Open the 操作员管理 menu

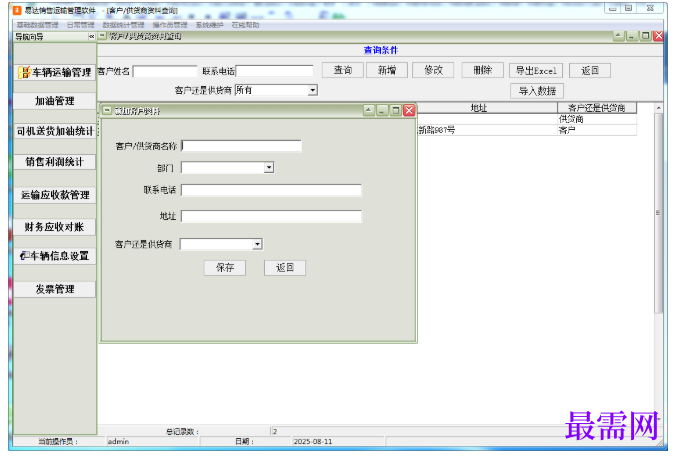(170, 25)
